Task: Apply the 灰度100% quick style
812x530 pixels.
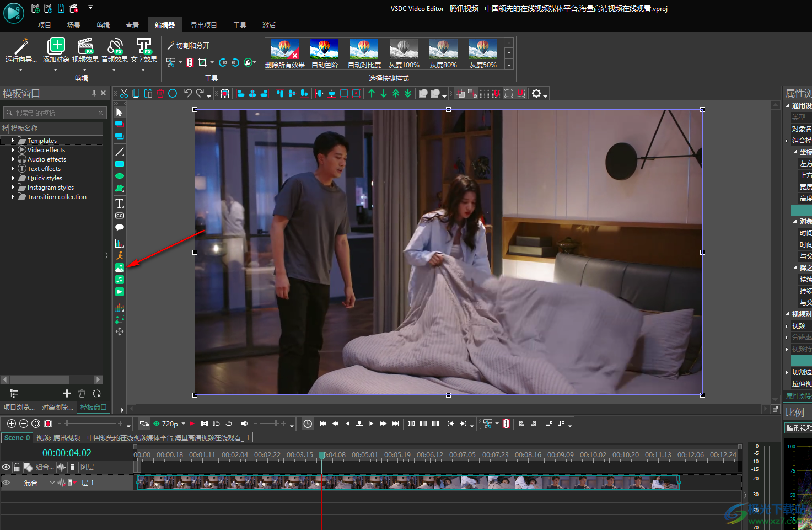Action: (x=404, y=53)
